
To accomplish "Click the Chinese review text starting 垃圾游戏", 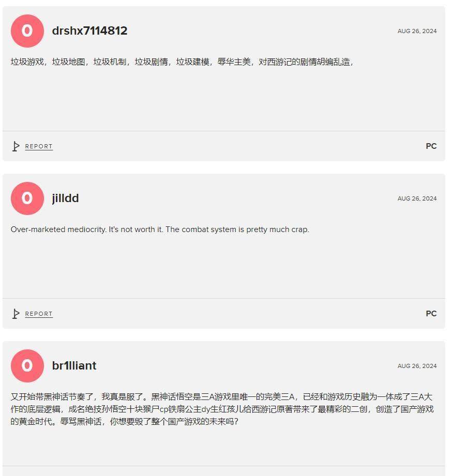I will point(182,62).
